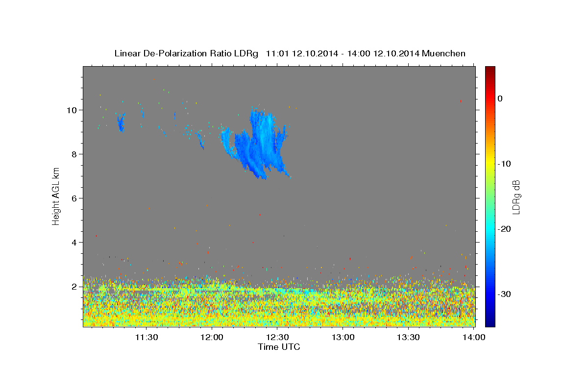Screen dimensions: 588x392
Task: Click the '14:00' time tick label
Action: point(474,337)
